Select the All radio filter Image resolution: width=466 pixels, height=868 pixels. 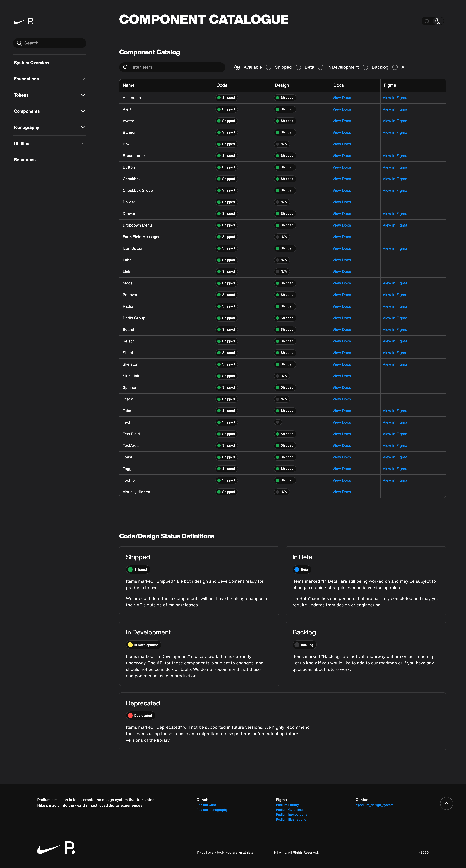pyautogui.click(x=395, y=67)
